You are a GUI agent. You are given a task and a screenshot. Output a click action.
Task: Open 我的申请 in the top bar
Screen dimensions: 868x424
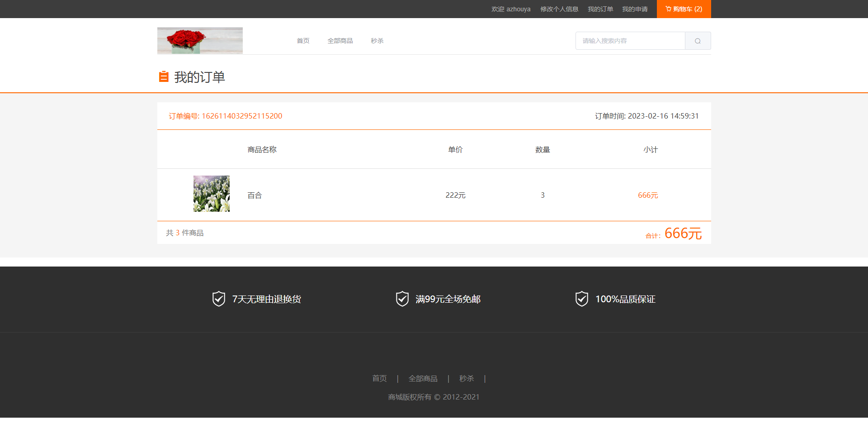[635, 9]
